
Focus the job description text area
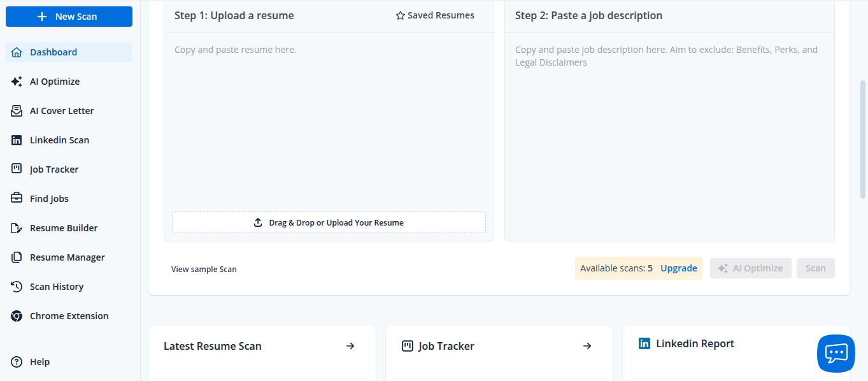[669, 136]
